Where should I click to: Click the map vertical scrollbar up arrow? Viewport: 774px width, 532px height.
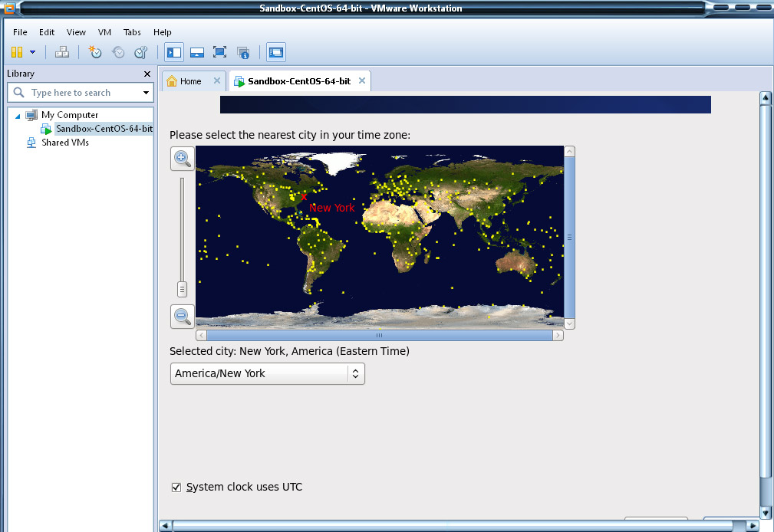[569, 152]
